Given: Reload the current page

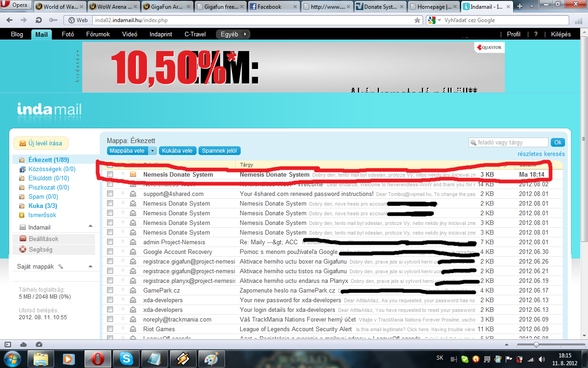Looking at the screenshot, I should (x=39, y=20).
